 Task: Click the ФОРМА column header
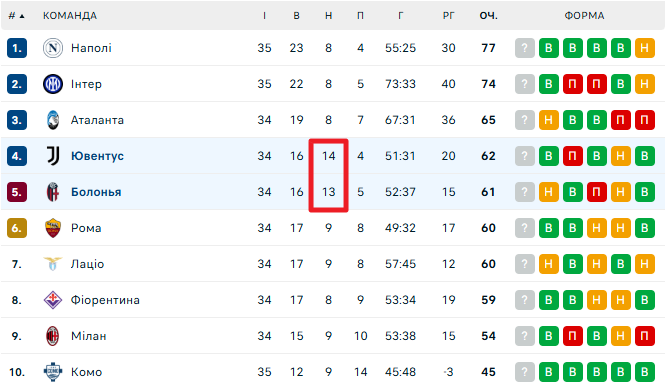click(x=585, y=16)
